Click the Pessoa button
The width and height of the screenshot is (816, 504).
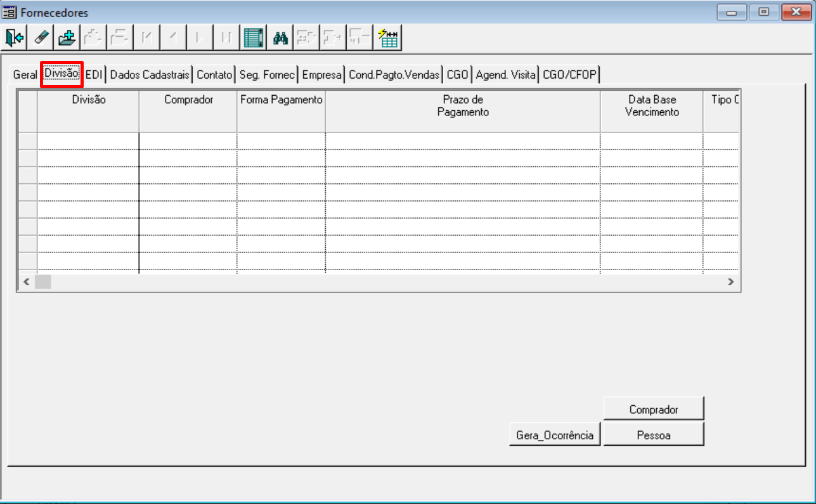[654, 435]
